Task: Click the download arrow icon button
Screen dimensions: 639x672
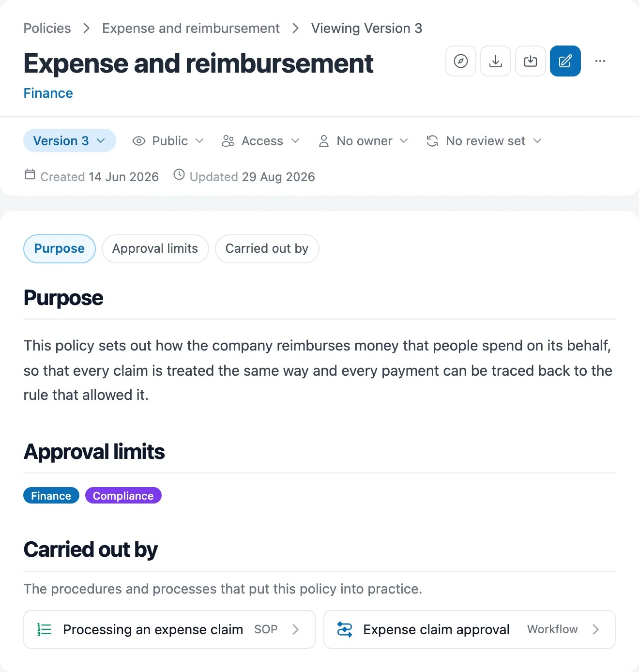Action: point(496,61)
